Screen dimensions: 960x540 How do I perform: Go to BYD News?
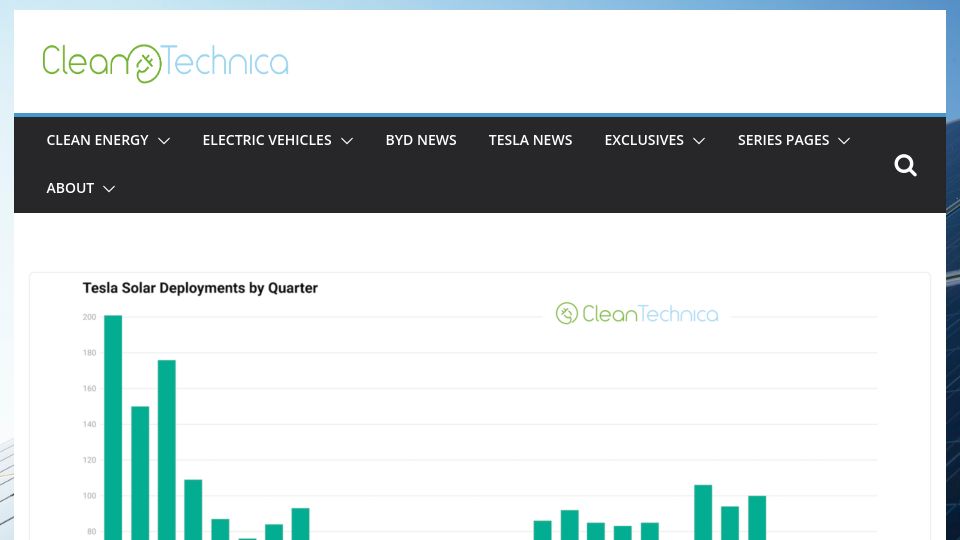pyautogui.click(x=421, y=140)
